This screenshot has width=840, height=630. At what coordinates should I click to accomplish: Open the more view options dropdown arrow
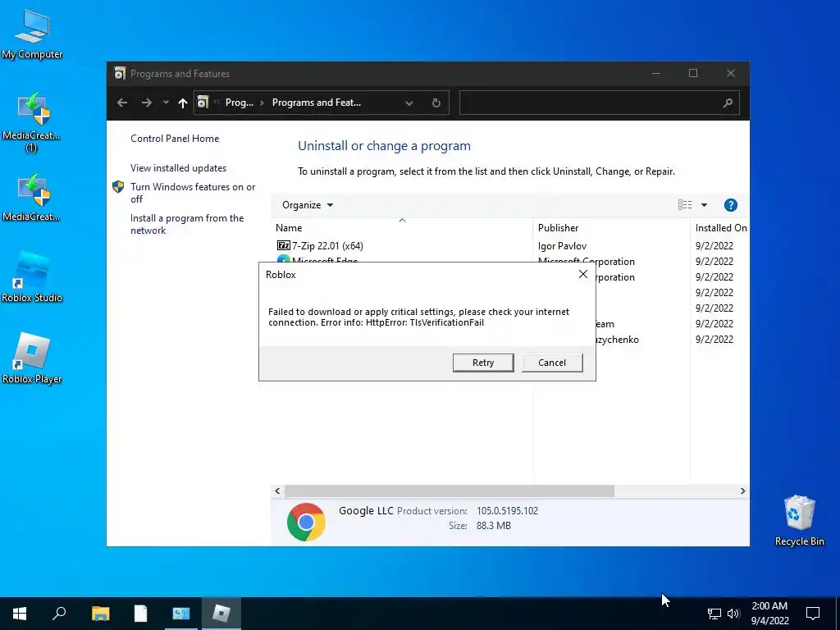[704, 204]
